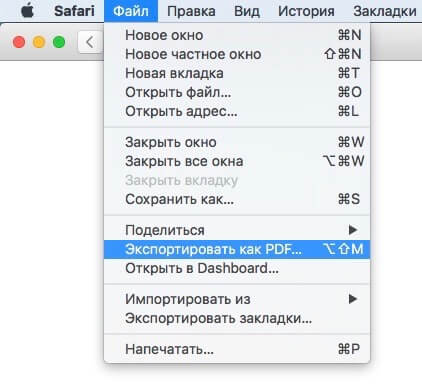Viewport: 422px width, 392px height.
Task: Choose Новое окно
Action: (237, 35)
